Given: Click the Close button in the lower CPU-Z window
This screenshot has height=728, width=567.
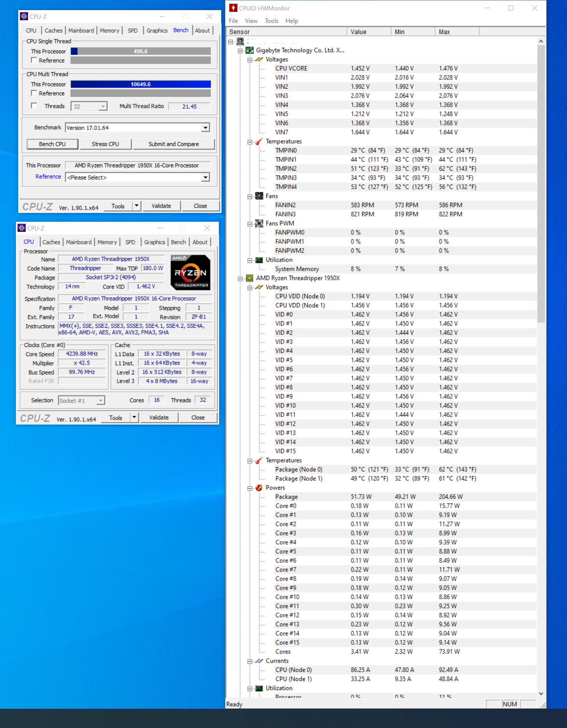Looking at the screenshot, I should [x=198, y=417].
